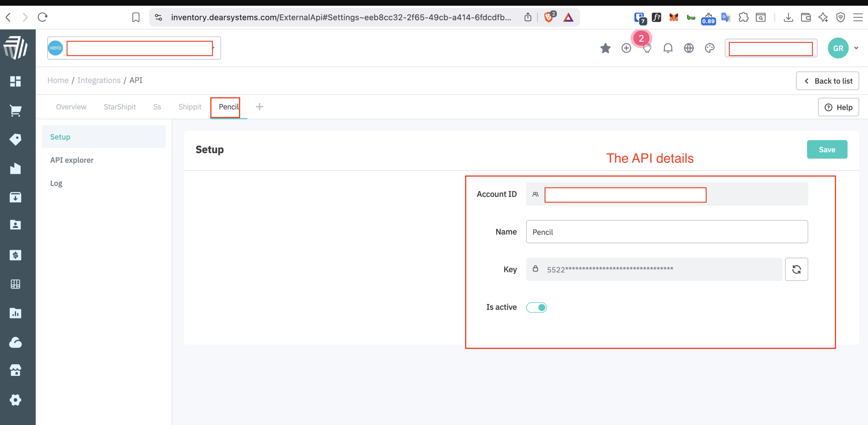Image resolution: width=868 pixels, height=425 pixels.
Task: Click the Save button
Action: (827, 150)
